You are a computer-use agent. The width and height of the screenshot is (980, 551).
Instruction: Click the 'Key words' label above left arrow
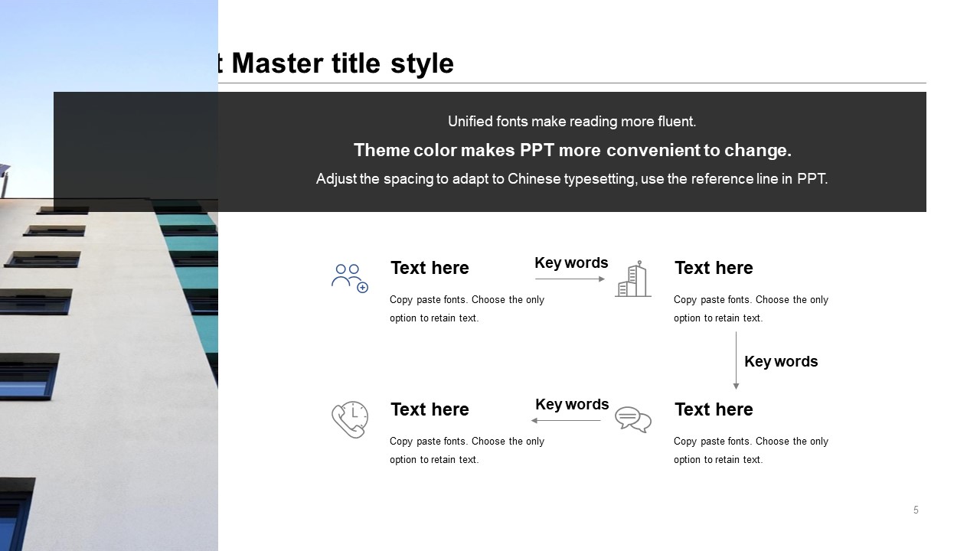click(572, 404)
